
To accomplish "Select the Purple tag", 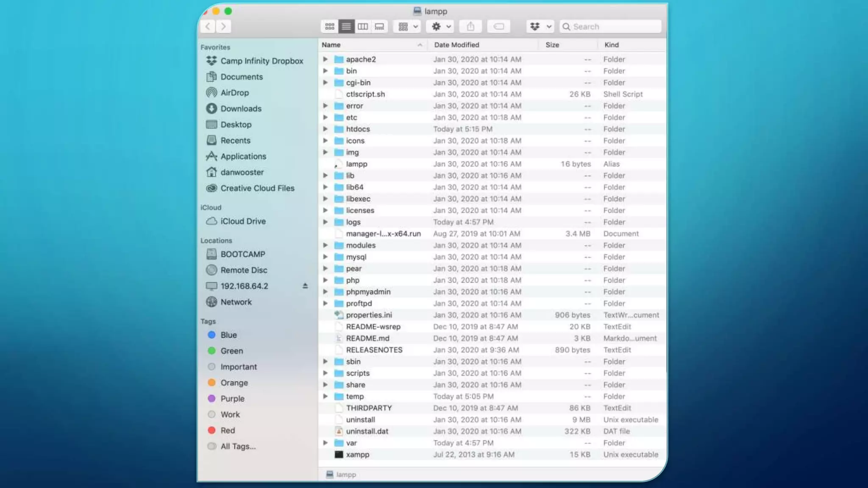I will tap(232, 399).
